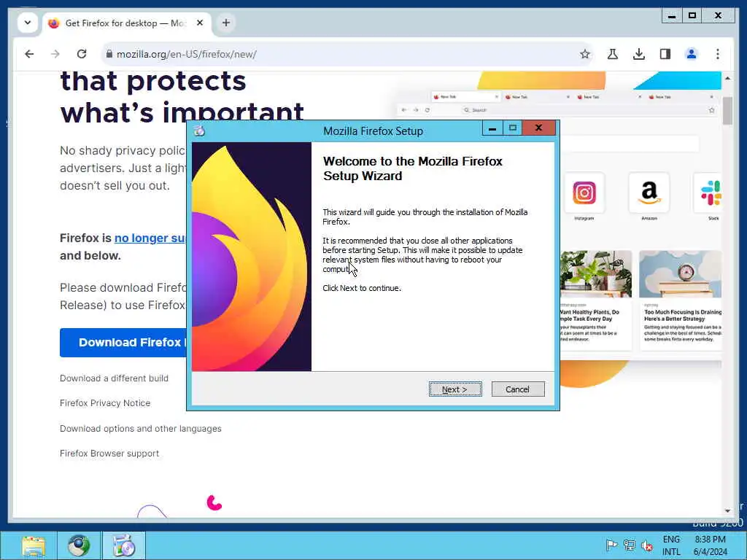Select Get Firefox for desktop tab
The image size is (747, 560).
click(x=127, y=23)
